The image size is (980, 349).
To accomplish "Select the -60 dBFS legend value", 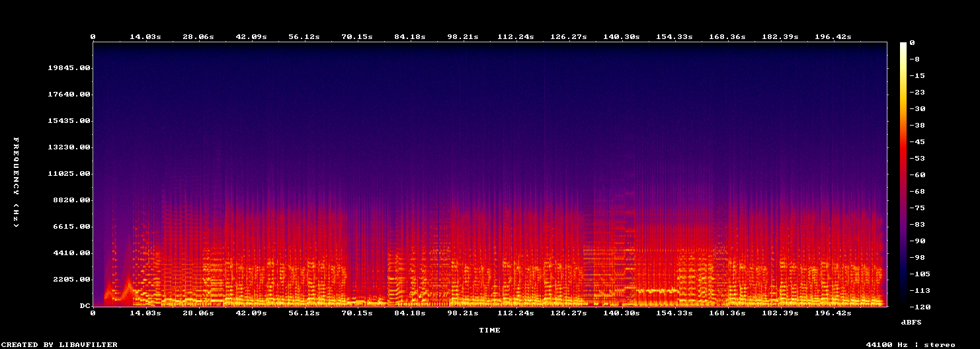I will tap(917, 175).
